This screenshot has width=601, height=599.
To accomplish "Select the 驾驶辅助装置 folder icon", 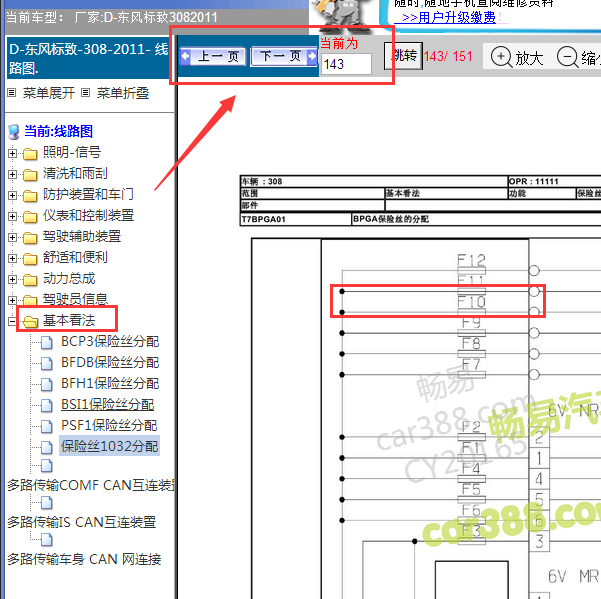I will pos(30,238).
